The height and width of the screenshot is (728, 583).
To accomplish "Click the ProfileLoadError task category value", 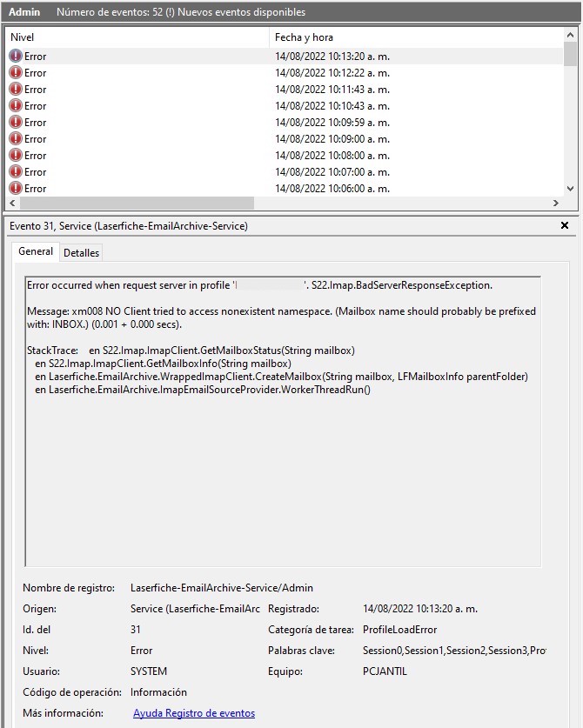I will point(399,630).
